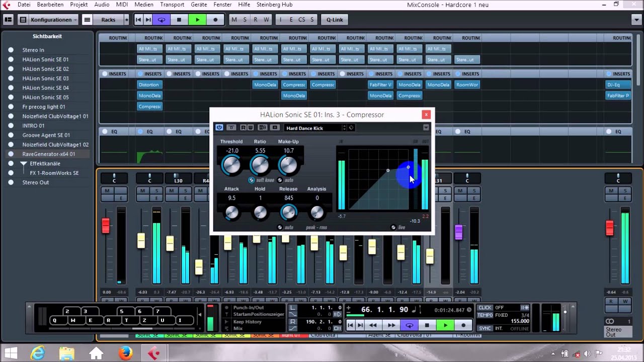Image resolution: width=644 pixels, height=362 pixels.
Task: Bypass all inserts with the I button
Action: click(281, 20)
